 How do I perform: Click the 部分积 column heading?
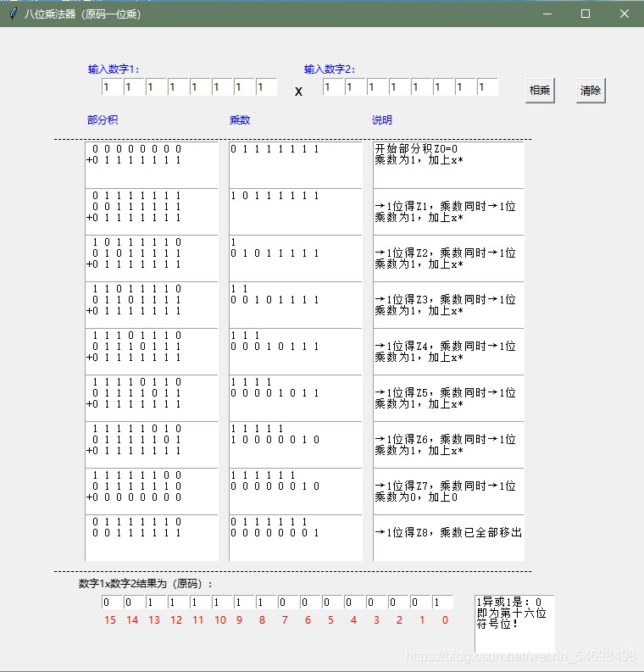(103, 120)
